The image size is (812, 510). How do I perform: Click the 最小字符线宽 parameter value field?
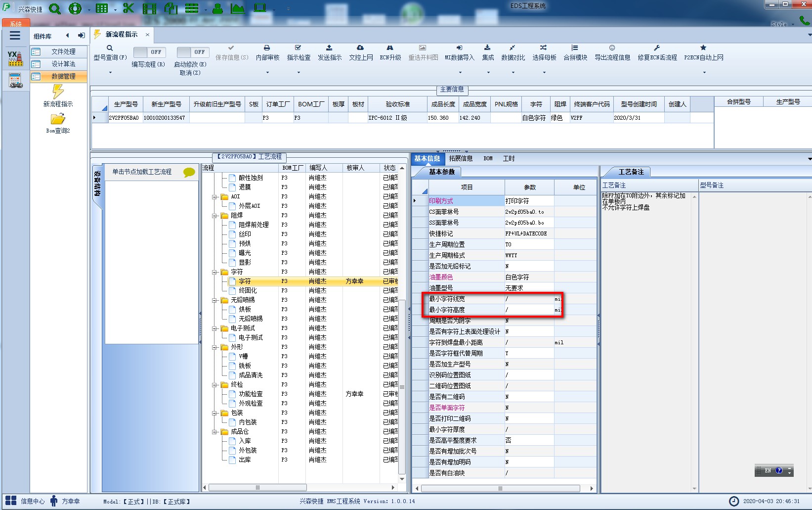click(x=529, y=299)
